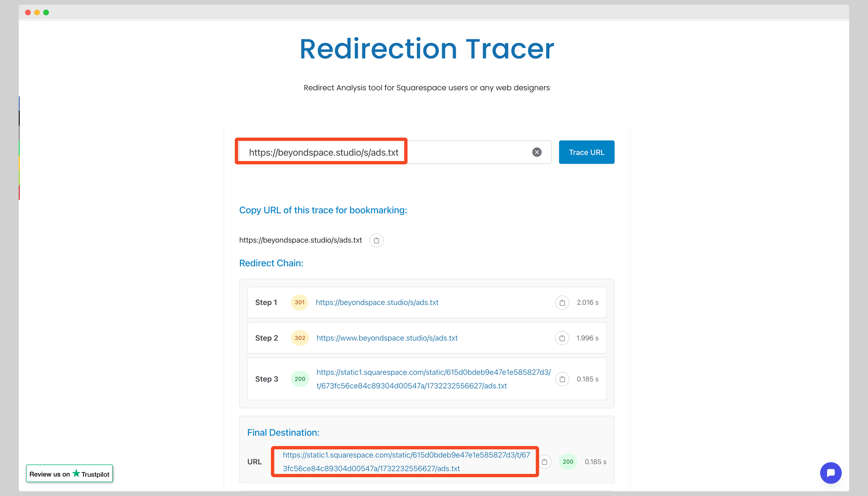Copy the Step 2 URL clipboard icon
This screenshot has height=496, width=868.
[562, 338]
